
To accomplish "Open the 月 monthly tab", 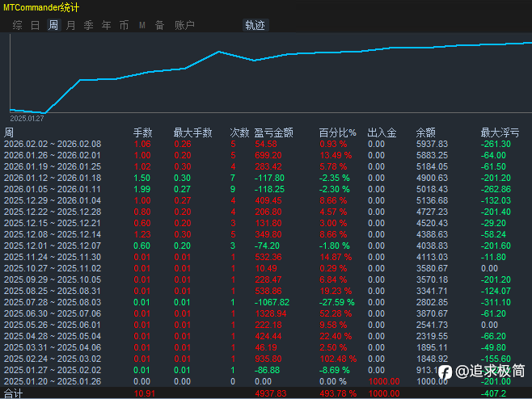I will coord(71,25).
